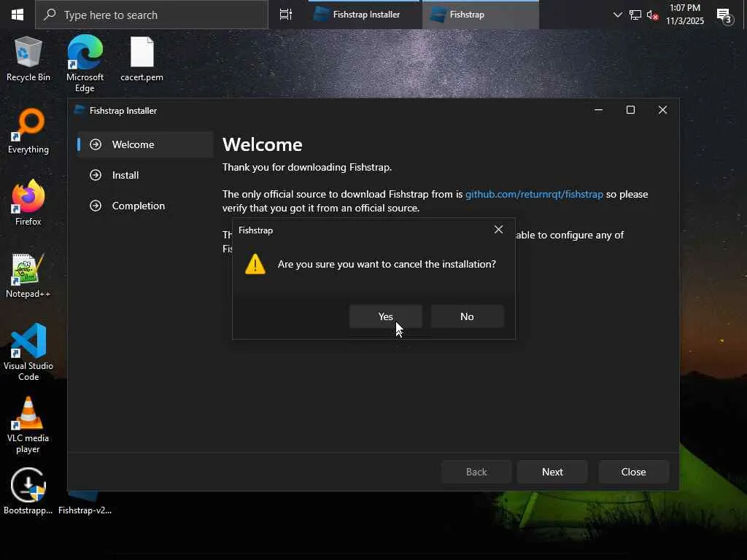Select the Visual Studio Code desktop shortcut
This screenshot has height=560, width=747.
pyautogui.click(x=28, y=352)
